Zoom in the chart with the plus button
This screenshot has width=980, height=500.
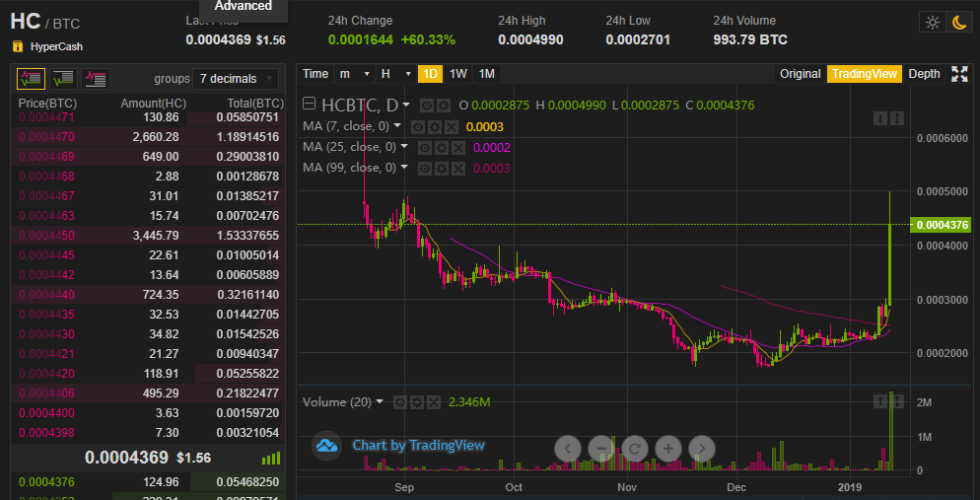pyautogui.click(x=667, y=448)
